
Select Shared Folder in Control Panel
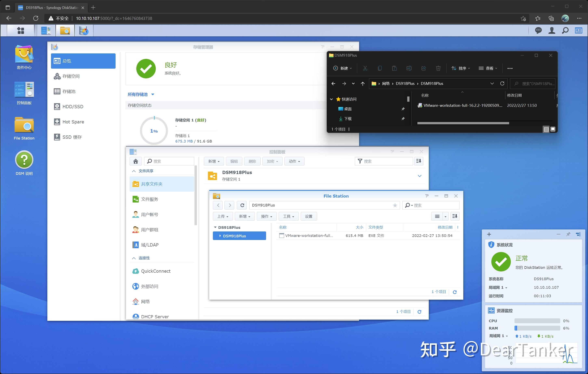(x=162, y=184)
